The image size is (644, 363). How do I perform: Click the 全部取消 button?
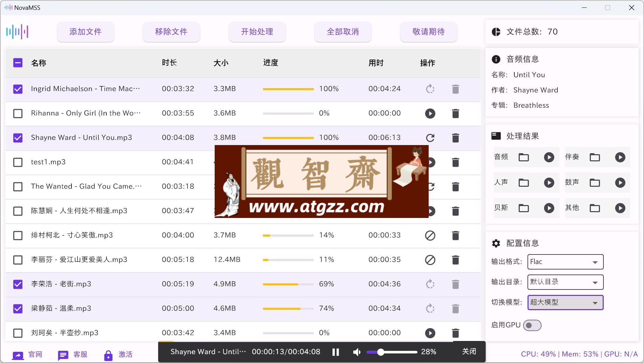click(343, 32)
